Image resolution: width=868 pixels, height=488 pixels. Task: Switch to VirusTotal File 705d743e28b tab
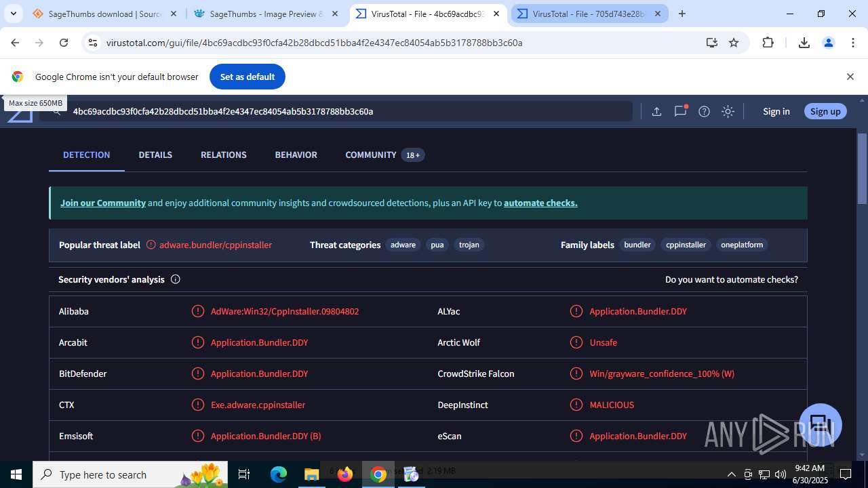point(589,14)
